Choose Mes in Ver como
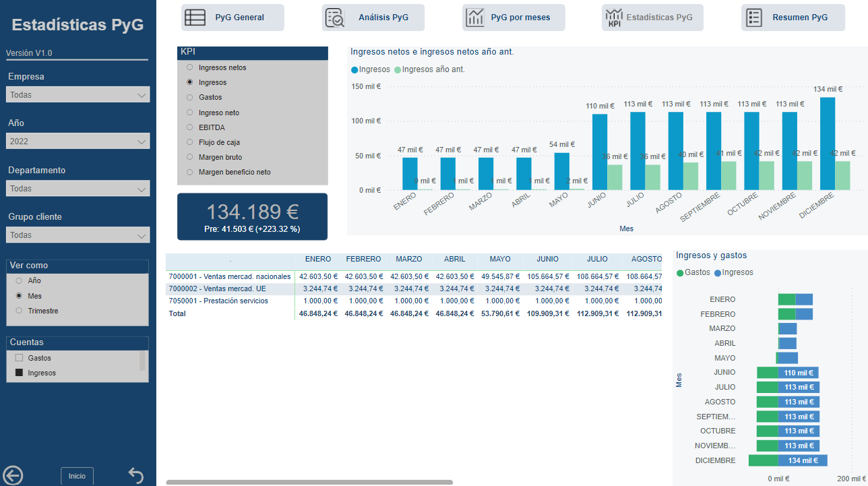The height and width of the screenshot is (486, 868). coord(19,296)
